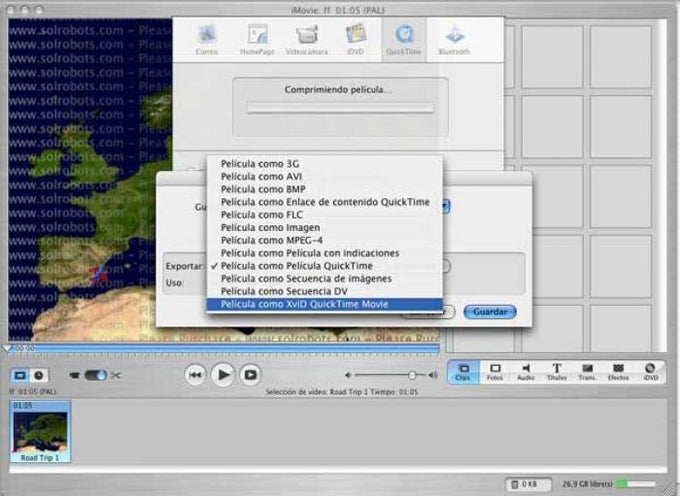Choose Película como Enlace de contenido QuickTime

pos(324,202)
